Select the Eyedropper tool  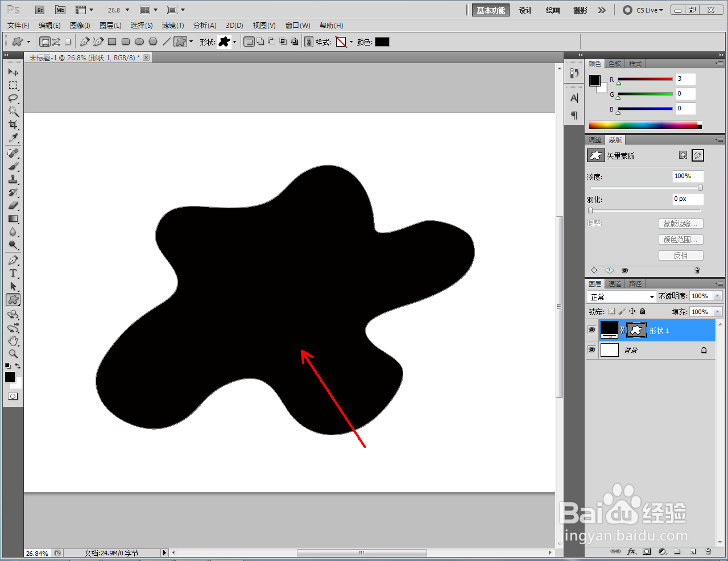pyautogui.click(x=13, y=138)
